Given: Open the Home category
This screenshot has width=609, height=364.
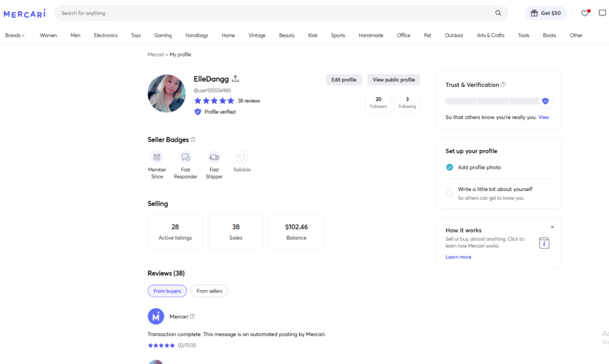Looking at the screenshot, I should (228, 35).
